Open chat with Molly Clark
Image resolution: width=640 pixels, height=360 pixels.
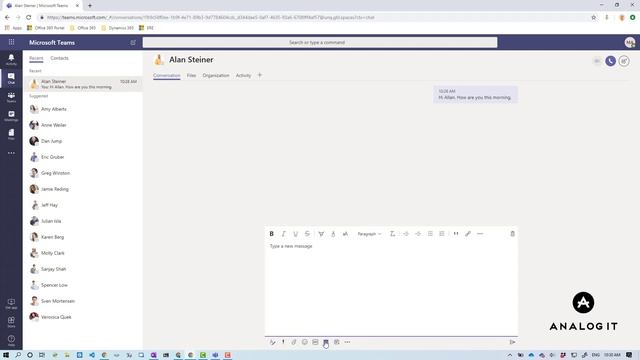coord(83,253)
